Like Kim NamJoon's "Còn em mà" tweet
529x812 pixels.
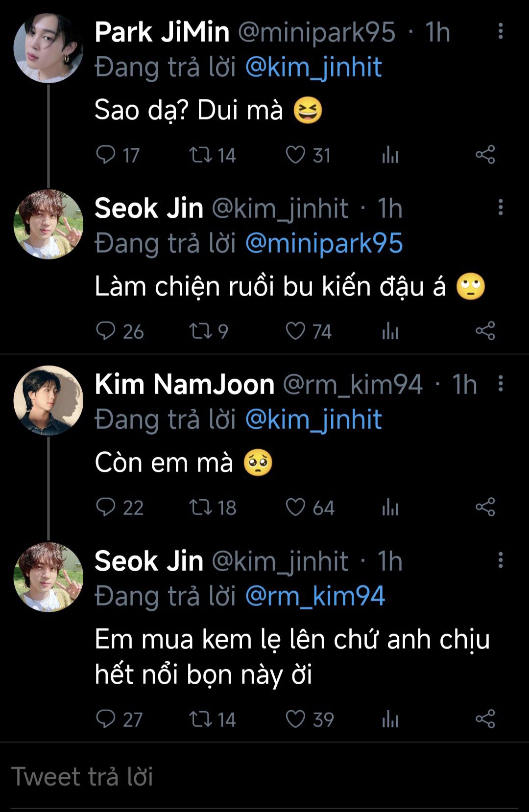(295, 507)
